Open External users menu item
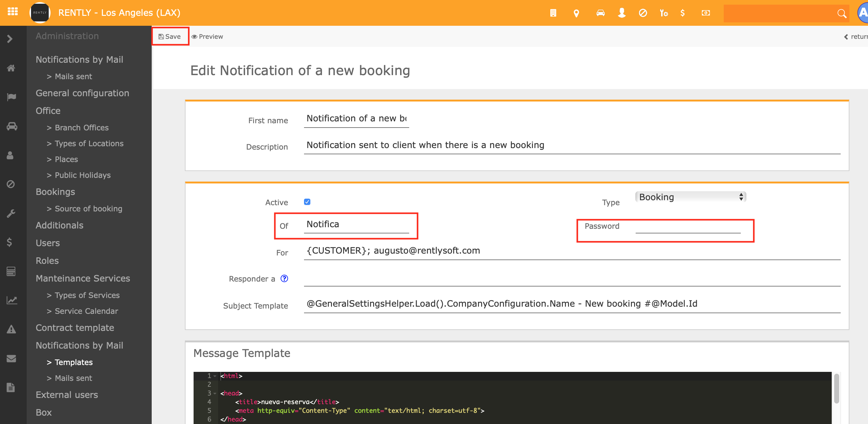 pos(67,395)
